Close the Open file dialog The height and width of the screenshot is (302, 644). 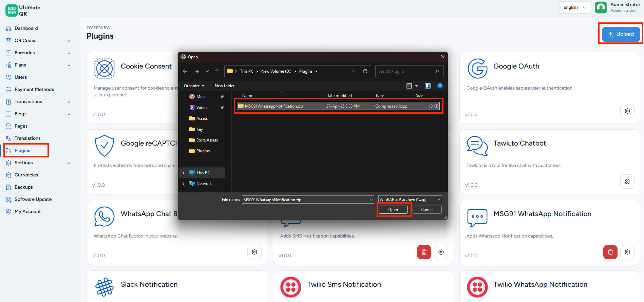click(x=442, y=57)
